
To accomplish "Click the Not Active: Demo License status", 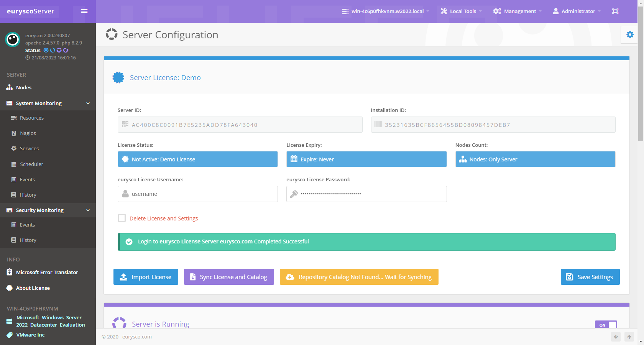I will point(198,159).
